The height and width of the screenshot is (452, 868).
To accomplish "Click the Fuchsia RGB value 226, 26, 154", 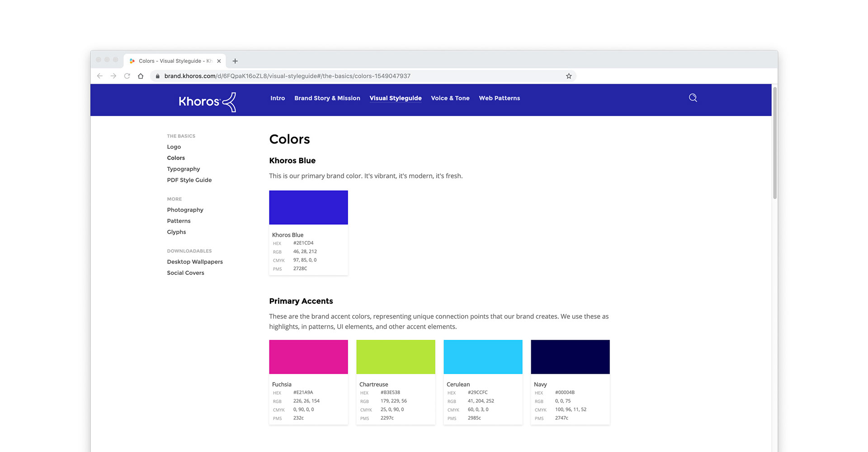I will pyautogui.click(x=307, y=401).
